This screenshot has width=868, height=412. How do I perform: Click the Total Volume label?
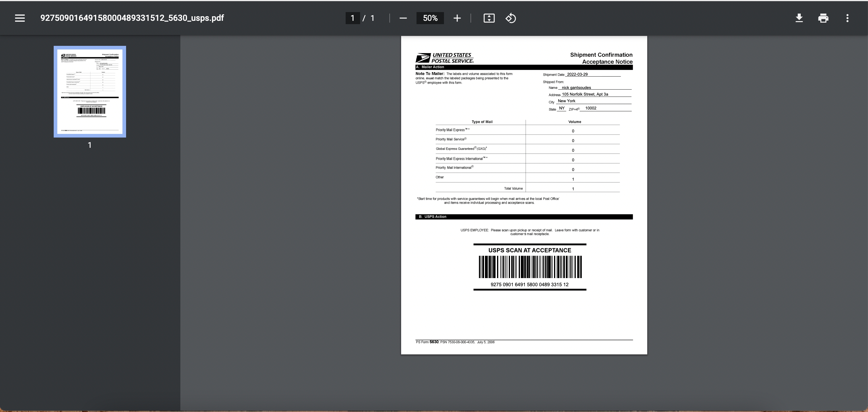pyautogui.click(x=513, y=189)
